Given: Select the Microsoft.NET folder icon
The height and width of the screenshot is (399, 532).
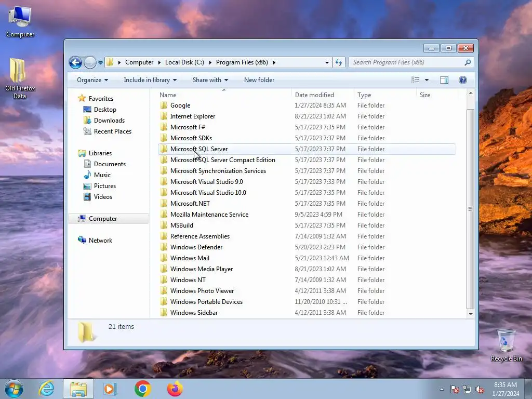Looking at the screenshot, I should click(x=164, y=204).
